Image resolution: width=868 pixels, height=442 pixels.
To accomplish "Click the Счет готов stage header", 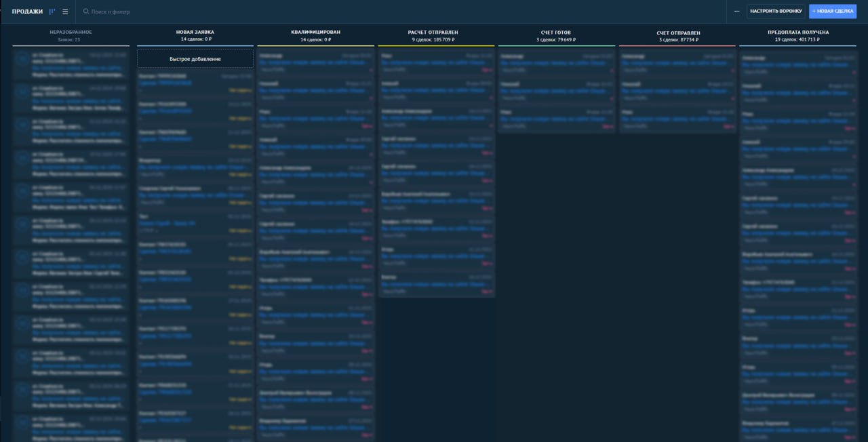I will tap(556, 33).
